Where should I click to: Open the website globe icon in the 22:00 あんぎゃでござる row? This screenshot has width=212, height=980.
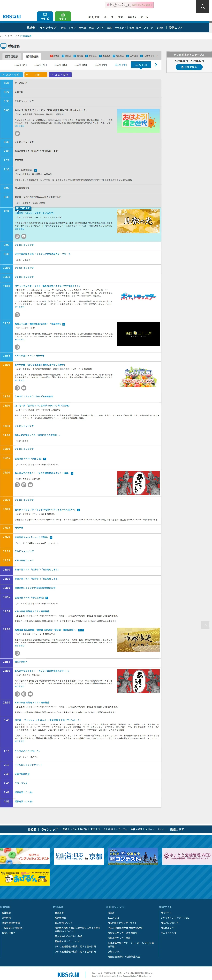(x=17, y=694)
